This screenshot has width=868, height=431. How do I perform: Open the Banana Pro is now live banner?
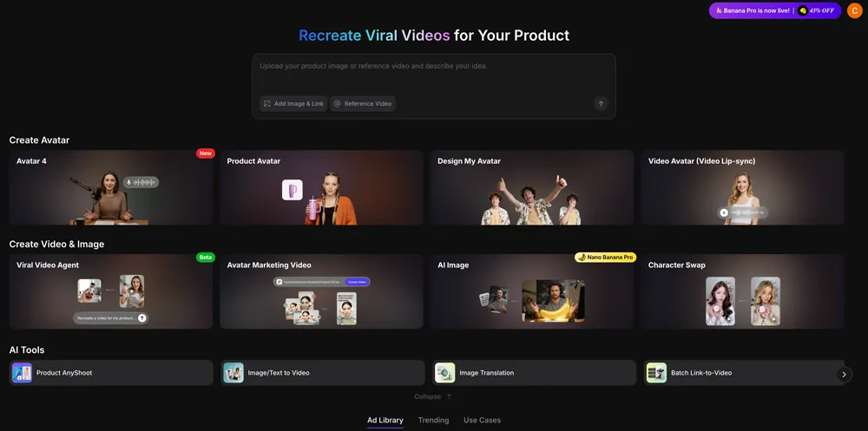(x=775, y=10)
